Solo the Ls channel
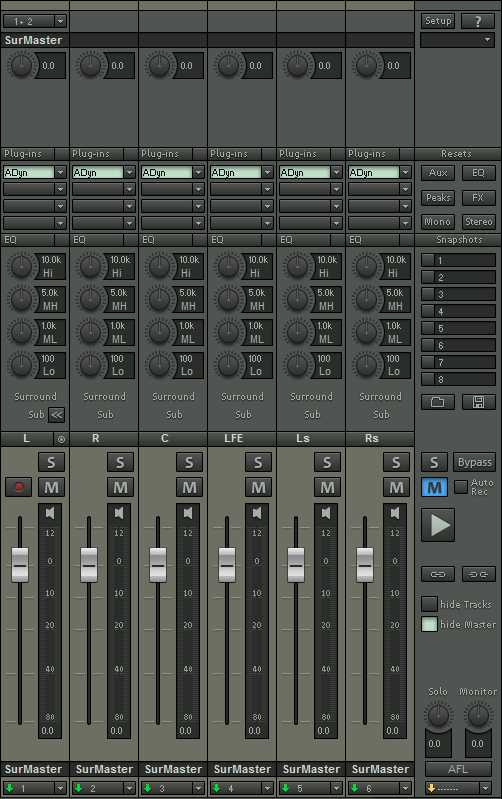 pos(328,463)
